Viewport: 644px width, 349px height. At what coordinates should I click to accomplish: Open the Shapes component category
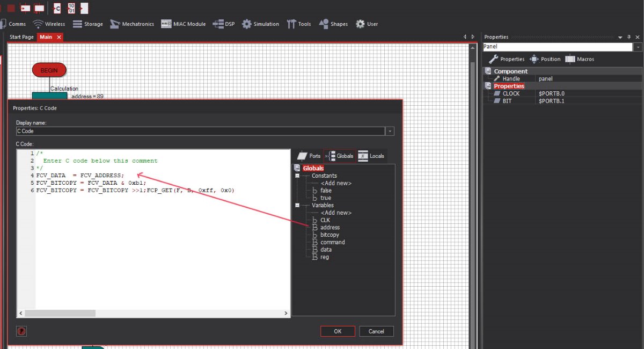click(x=333, y=24)
